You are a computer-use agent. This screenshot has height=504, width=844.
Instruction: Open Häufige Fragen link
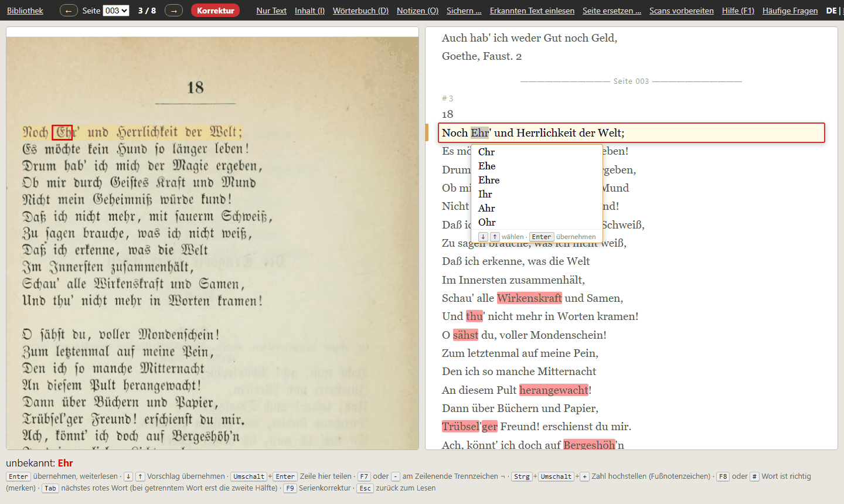coord(790,11)
